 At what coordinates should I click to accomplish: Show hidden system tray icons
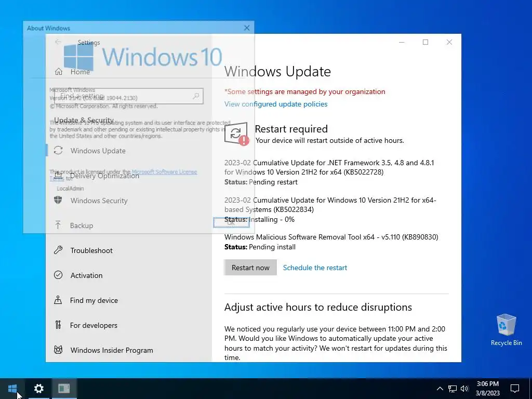coord(440,389)
